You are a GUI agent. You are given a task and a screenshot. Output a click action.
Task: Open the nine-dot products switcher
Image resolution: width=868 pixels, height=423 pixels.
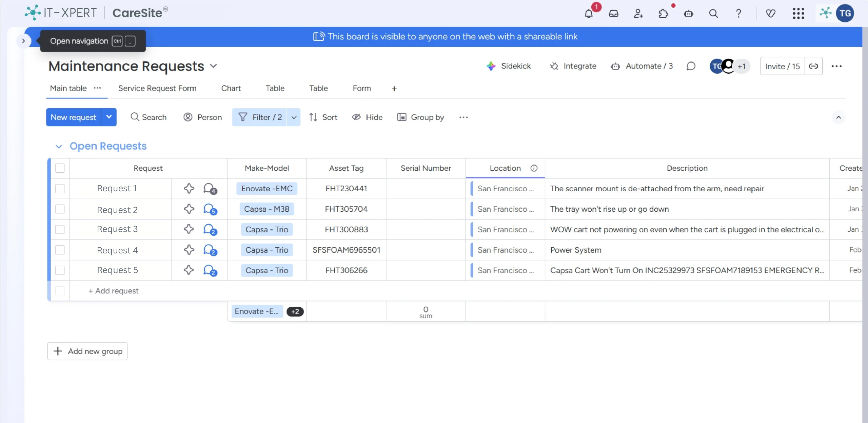[798, 14]
